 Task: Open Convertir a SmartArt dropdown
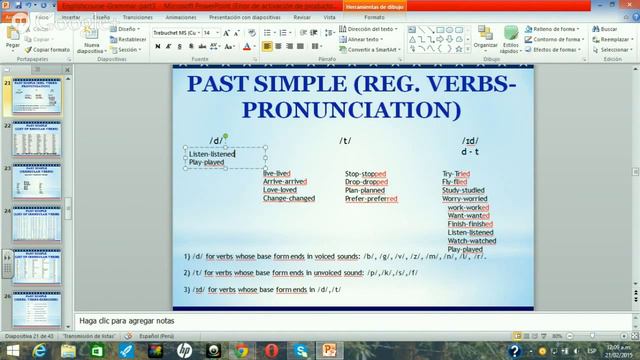370,50
